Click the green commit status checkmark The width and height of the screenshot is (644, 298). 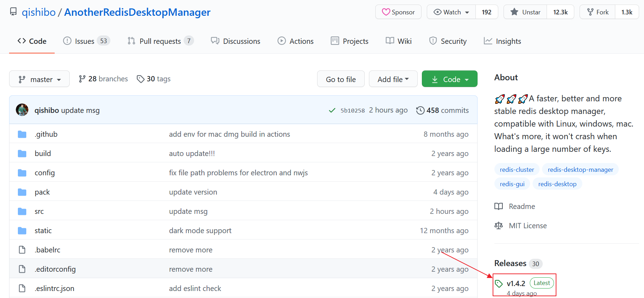(332, 110)
